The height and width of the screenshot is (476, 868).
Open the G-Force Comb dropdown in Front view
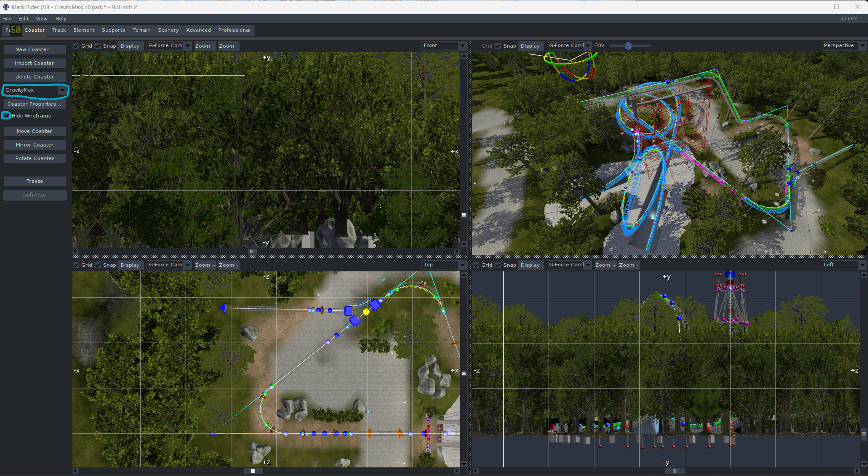(169, 46)
